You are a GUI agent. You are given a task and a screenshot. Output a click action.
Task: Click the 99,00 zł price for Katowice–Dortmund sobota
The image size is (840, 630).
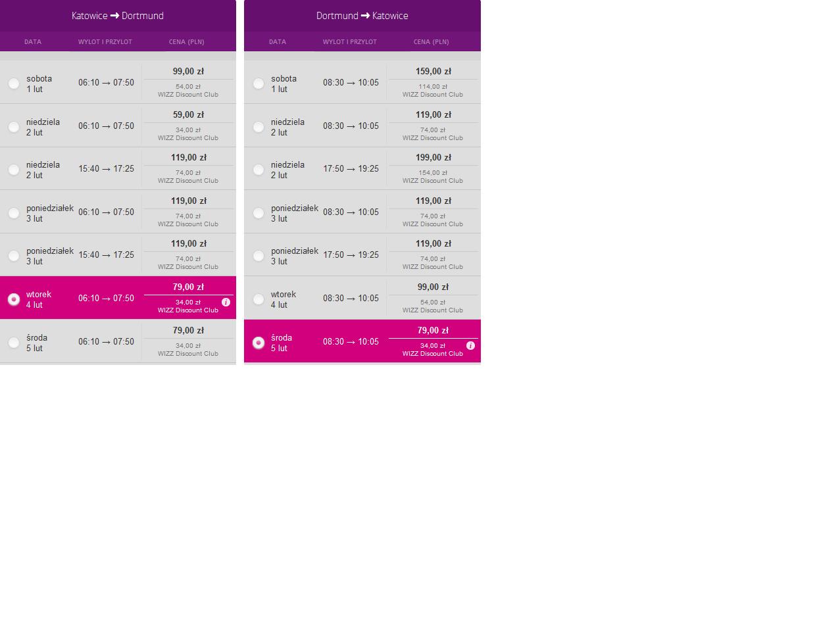coord(188,71)
